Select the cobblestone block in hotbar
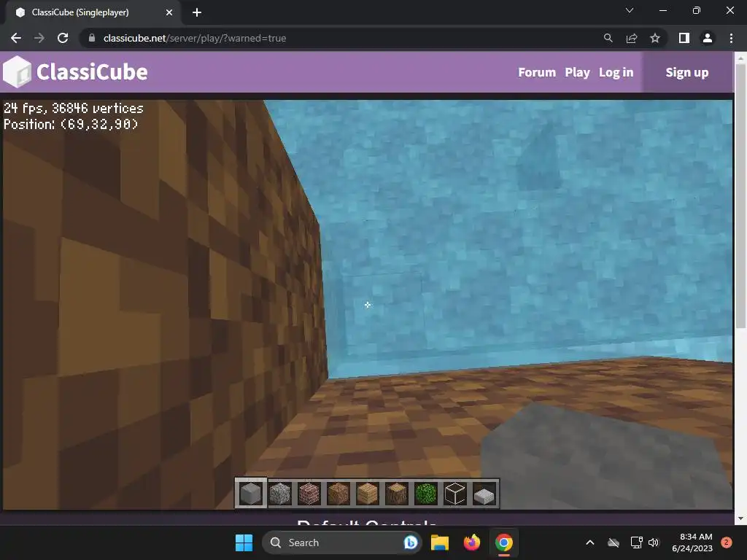Viewport: 747px width, 560px height. (x=280, y=494)
